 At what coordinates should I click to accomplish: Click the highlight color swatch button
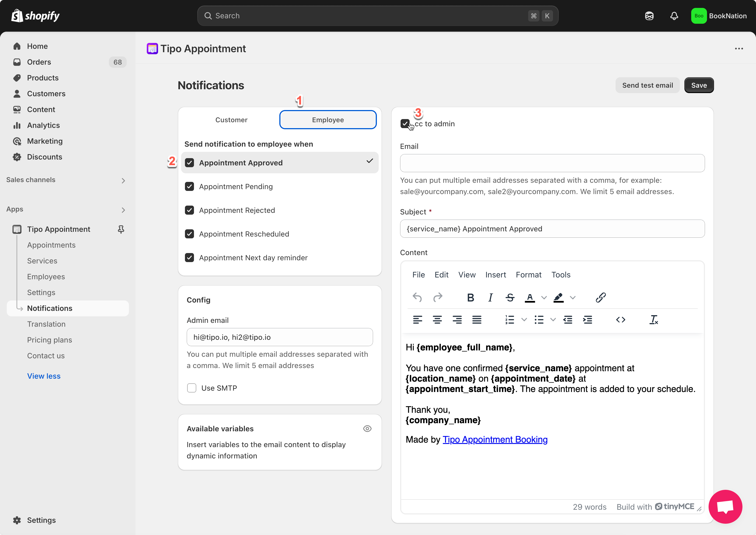[x=558, y=298]
